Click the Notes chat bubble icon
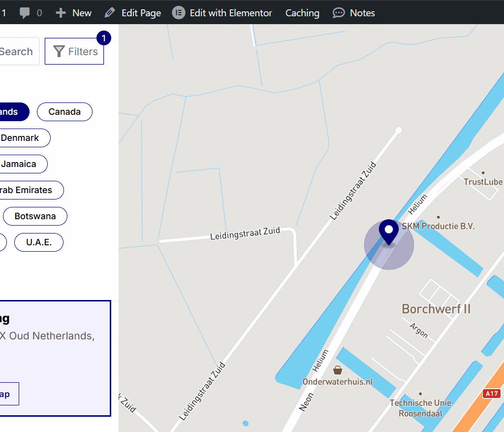This screenshot has height=432, width=504. 339,13
